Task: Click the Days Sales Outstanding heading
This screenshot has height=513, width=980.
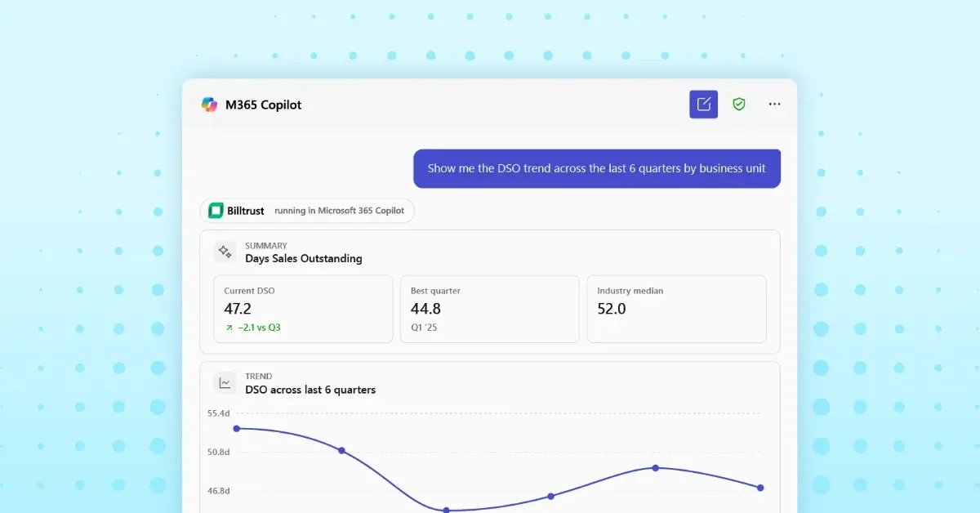Action: click(x=304, y=258)
